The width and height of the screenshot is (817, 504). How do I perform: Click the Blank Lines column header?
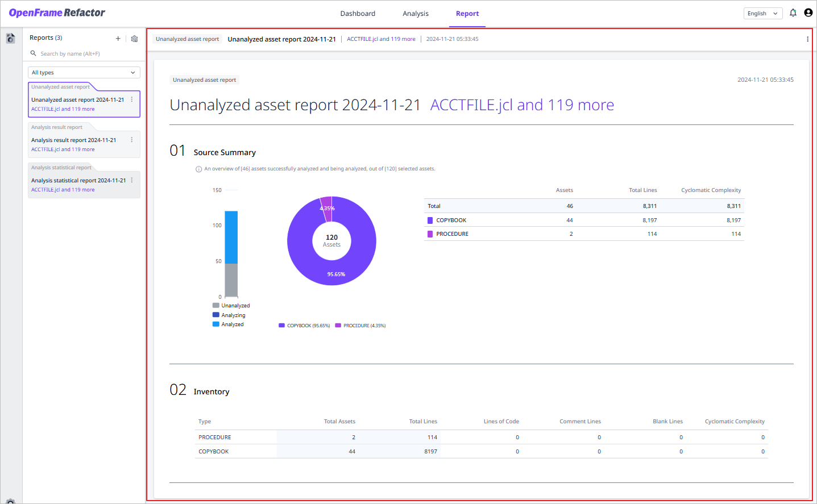point(667,422)
